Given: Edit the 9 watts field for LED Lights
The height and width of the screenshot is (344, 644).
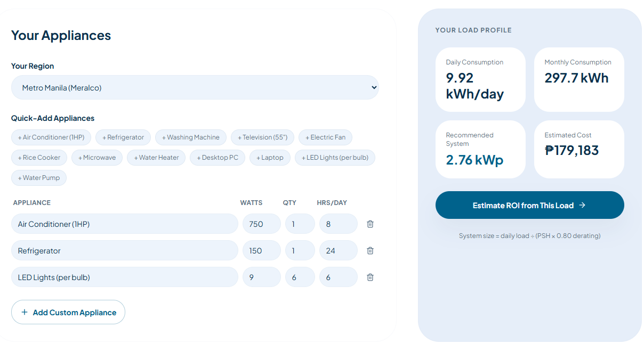Looking at the screenshot, I should 262,277.
